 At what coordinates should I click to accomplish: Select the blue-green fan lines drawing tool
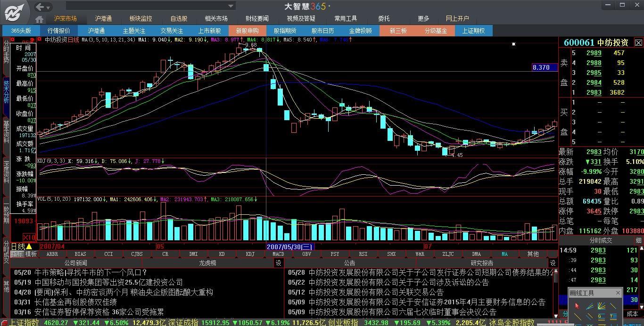pos(589,306)
